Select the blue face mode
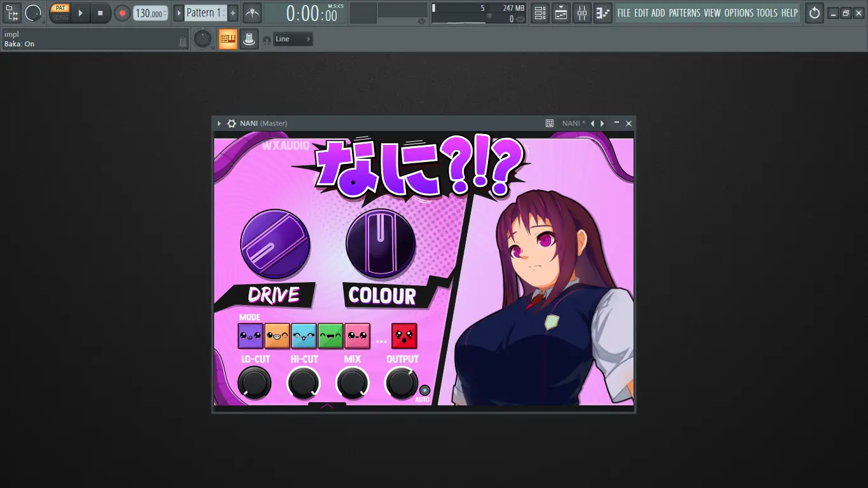This screenshot has height=488, width=868. coord(304,335)
